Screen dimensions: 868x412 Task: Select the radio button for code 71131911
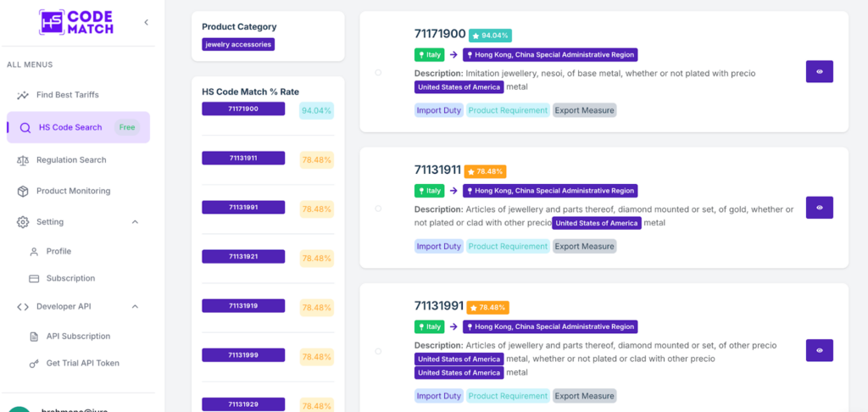tap(378, 209)
